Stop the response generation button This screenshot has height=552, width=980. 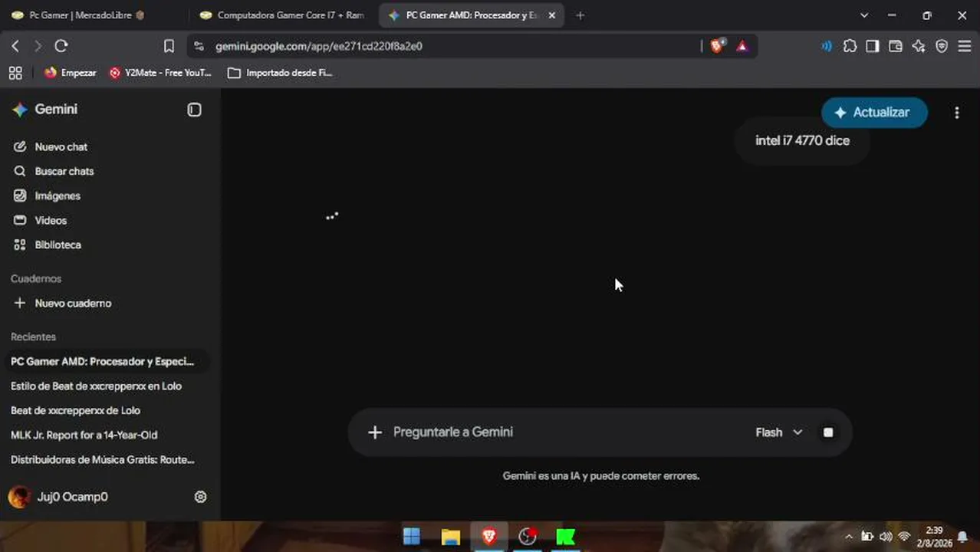(828, 432)
